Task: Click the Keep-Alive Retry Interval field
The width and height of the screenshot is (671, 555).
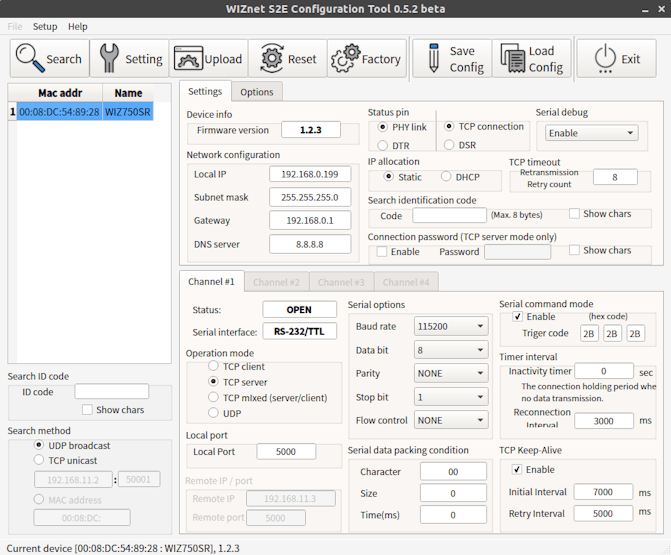Action: 603,513
